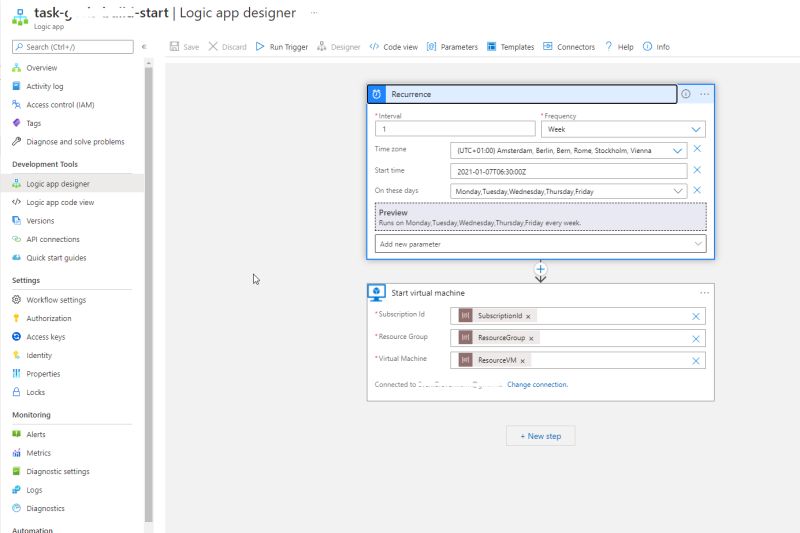The width and height of the screenshot is (800, 533).
Task: Remove the On these days parameter
Action: (x=697, y=190)
